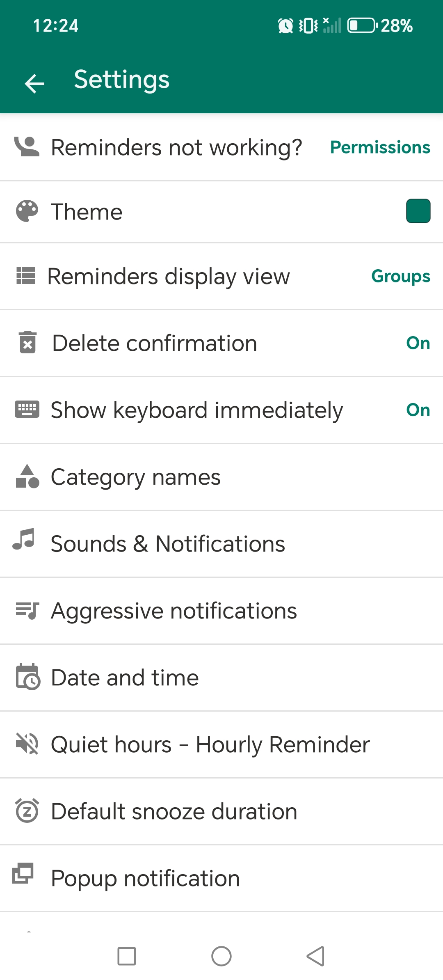Tap the snooze alarm icon
443x980 pixels.
click(27, 811)
